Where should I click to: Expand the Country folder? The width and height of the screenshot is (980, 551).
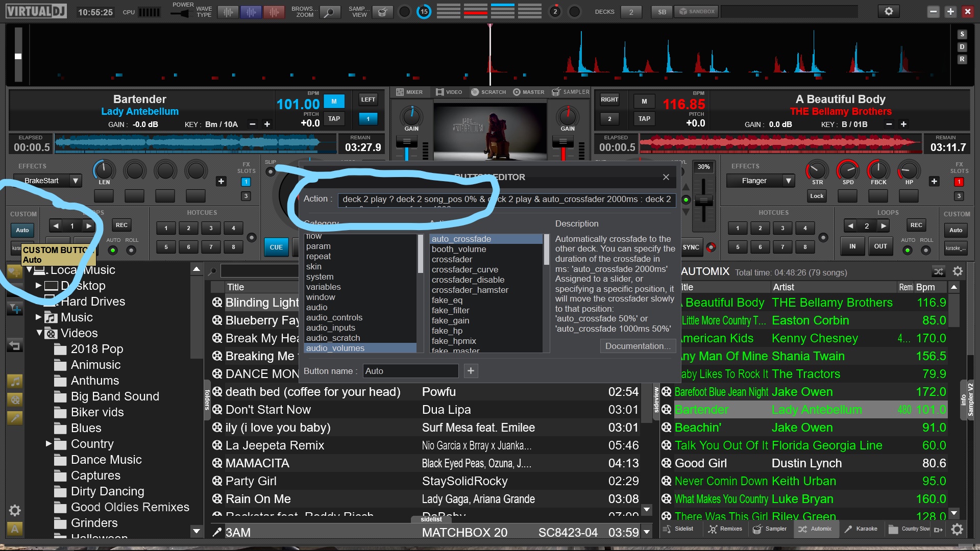(x=48, y=443)
